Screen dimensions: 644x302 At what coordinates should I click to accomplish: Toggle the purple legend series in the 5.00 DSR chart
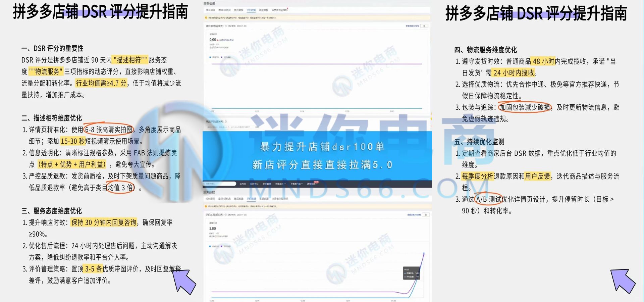[222, 246]
